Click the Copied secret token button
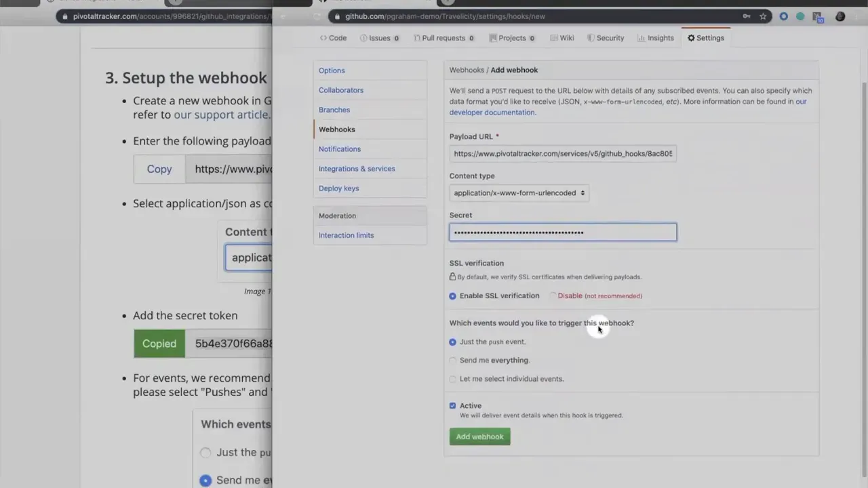 [159, 344]
